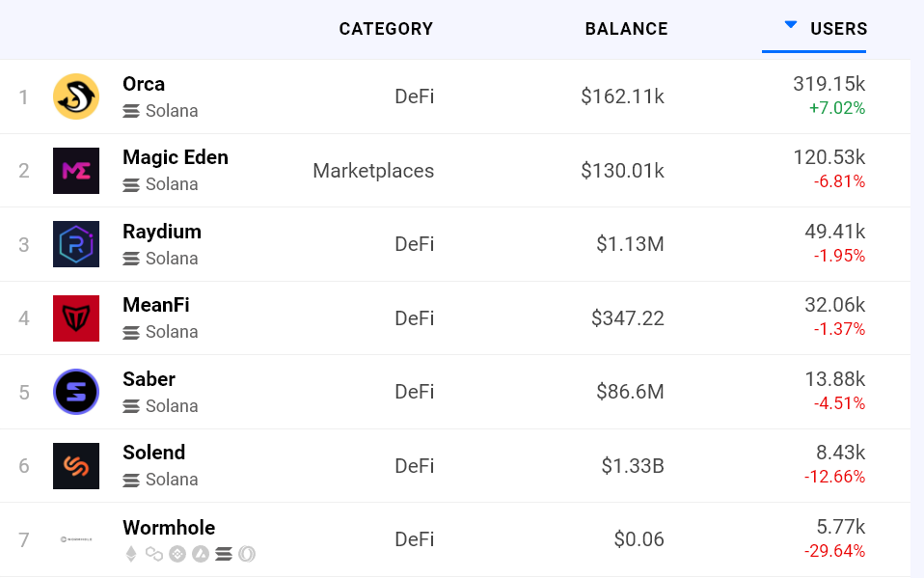
Task: Open the Magic Eden logo icon
Action: coord(76,171)
